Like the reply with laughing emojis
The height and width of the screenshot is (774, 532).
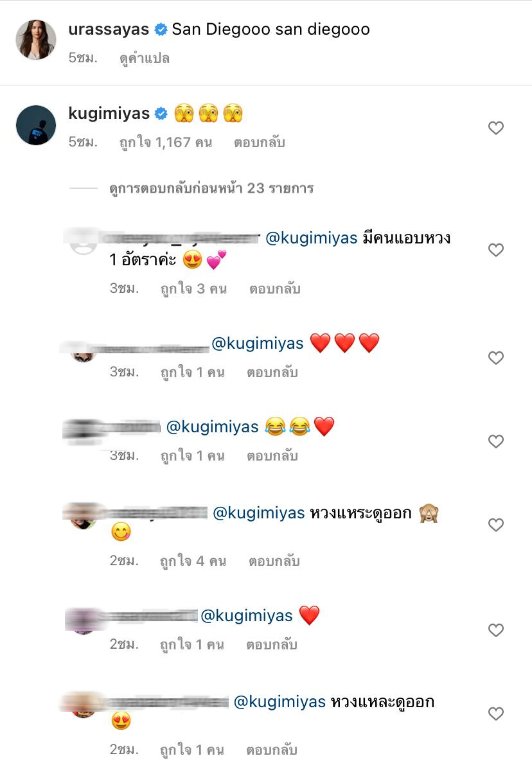(x=496, y=441)
